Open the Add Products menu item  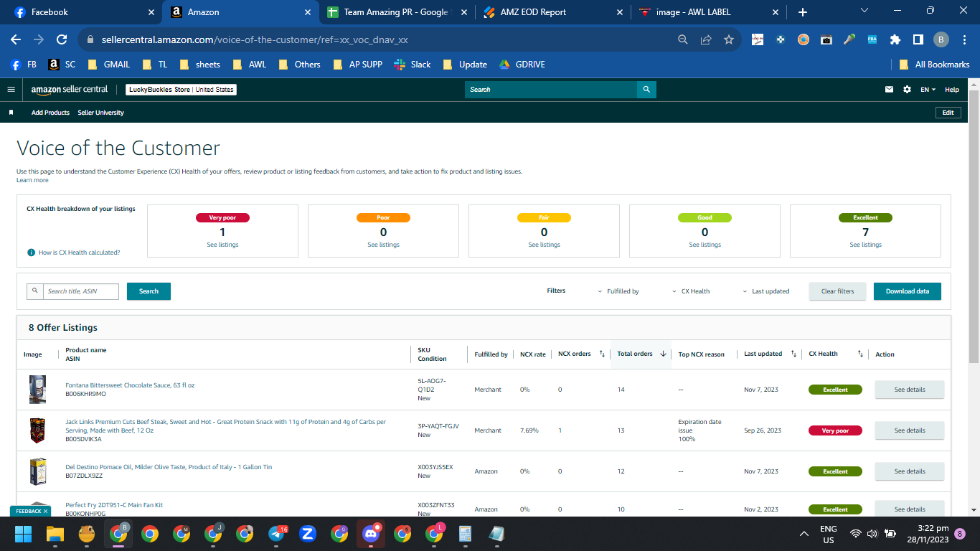[x=50, y=113]
